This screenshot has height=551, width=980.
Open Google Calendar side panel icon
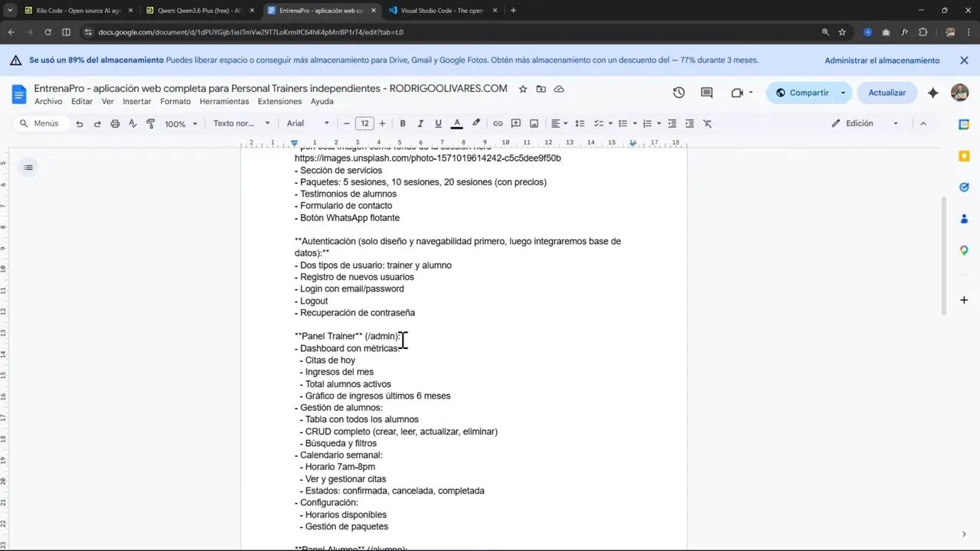pos(964,124)
